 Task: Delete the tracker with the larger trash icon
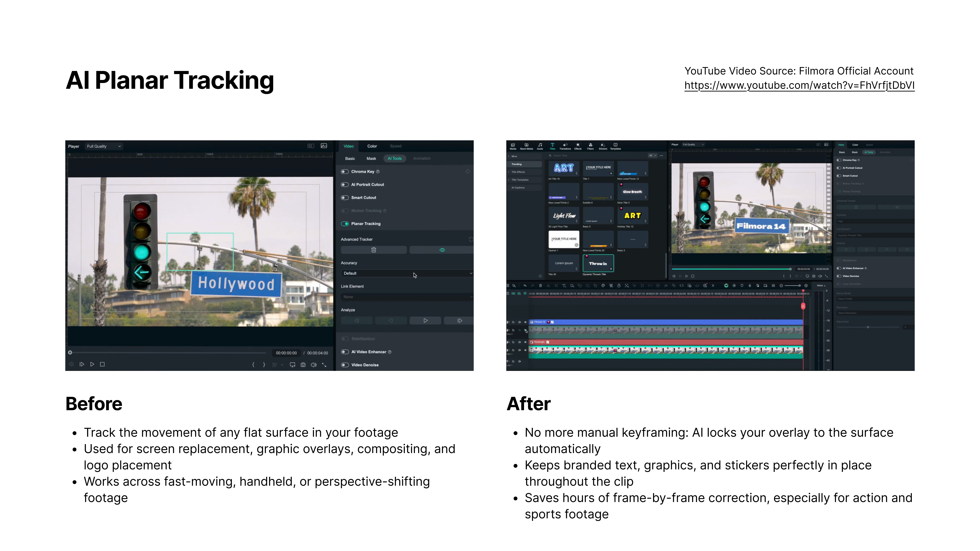(374, 250)
